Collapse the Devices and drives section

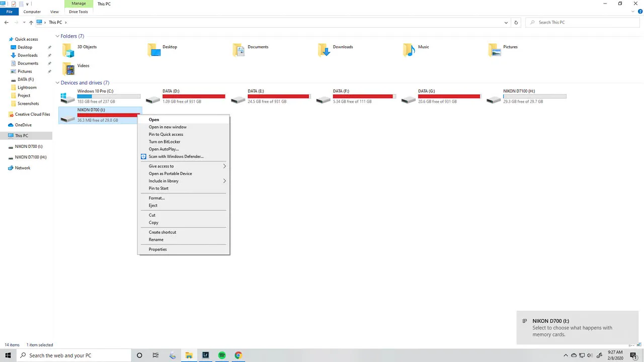click(57, 82)
